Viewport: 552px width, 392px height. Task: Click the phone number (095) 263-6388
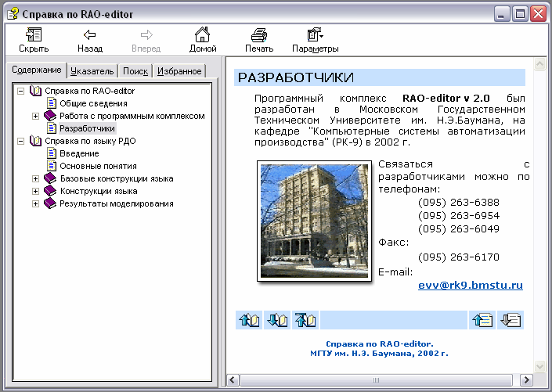pyautogui.click(x=459, y=203)
